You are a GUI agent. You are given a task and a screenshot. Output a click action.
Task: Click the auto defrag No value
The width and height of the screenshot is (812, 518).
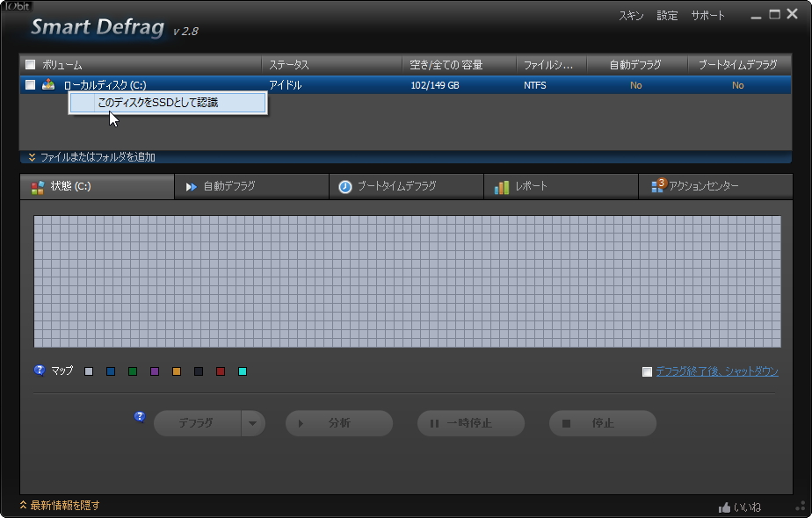click(636, 85)
